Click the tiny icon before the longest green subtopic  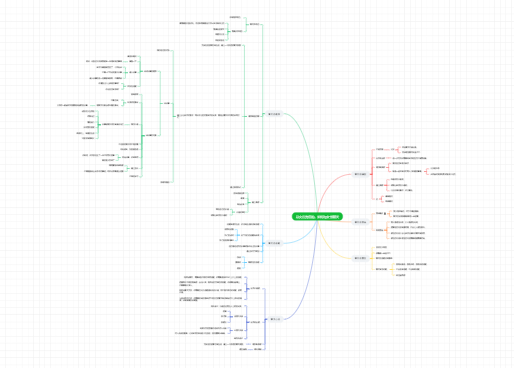178,116
